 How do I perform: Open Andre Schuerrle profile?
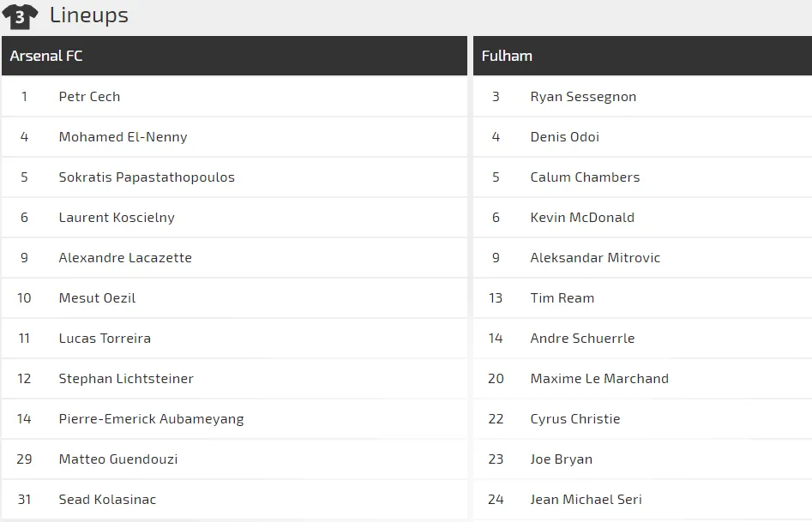pyautogui.click(x=582, y=339)
